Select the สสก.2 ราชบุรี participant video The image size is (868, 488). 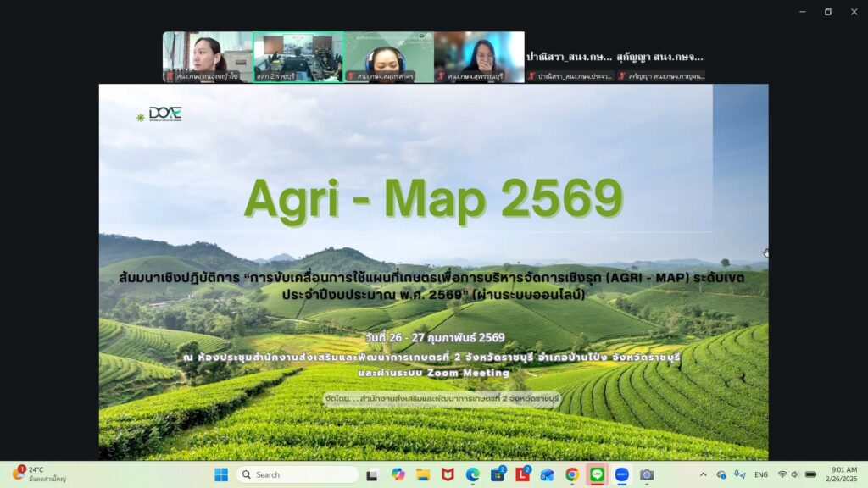(298, 57)
